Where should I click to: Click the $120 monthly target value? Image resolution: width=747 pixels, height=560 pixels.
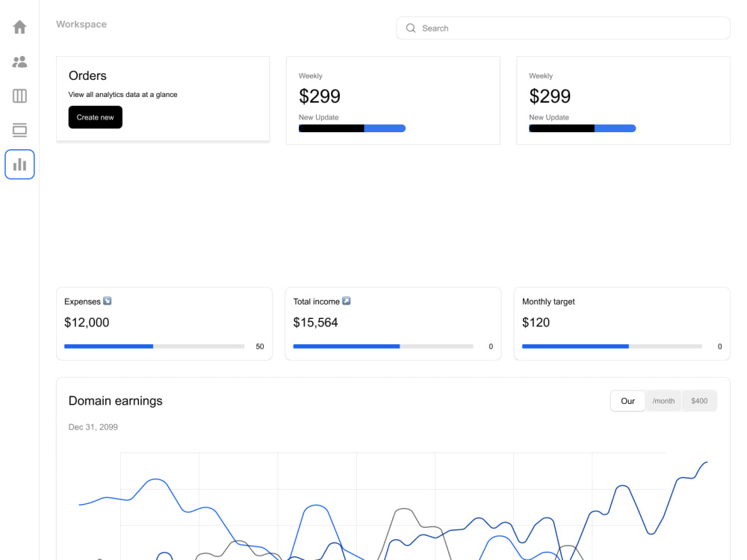tap(536, 323)
